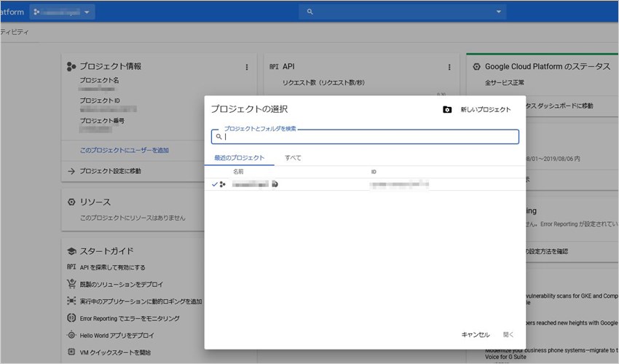Click the arrow icon beside プロジェクト設定に移動
Screen dimensions: 619x364
pos(71,171)
